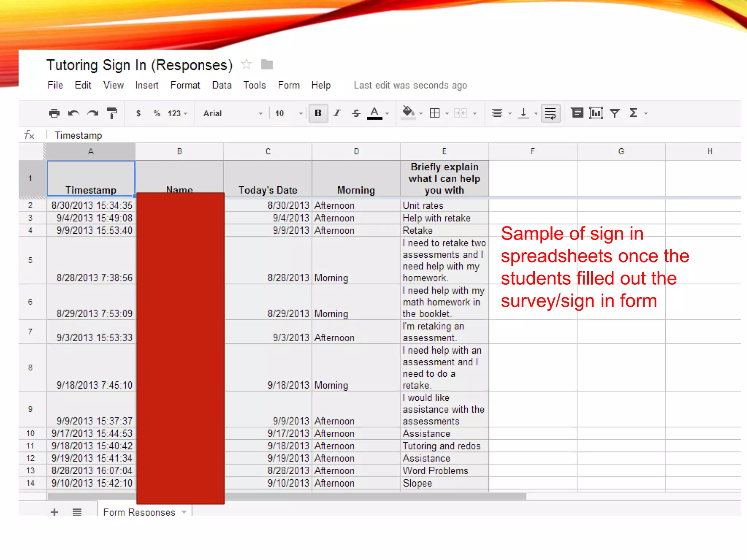
Task: Select cell '8/30/2013 15:34:35'
Action: tap(91, 206)
